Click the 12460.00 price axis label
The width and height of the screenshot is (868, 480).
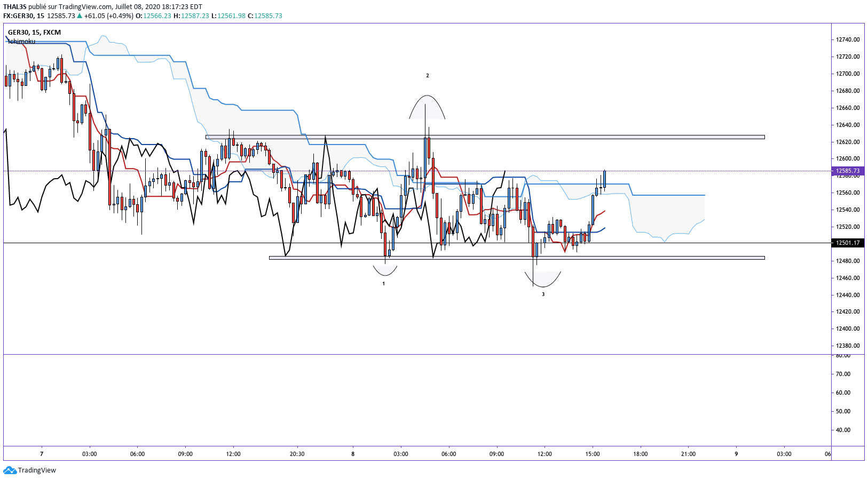848,278
